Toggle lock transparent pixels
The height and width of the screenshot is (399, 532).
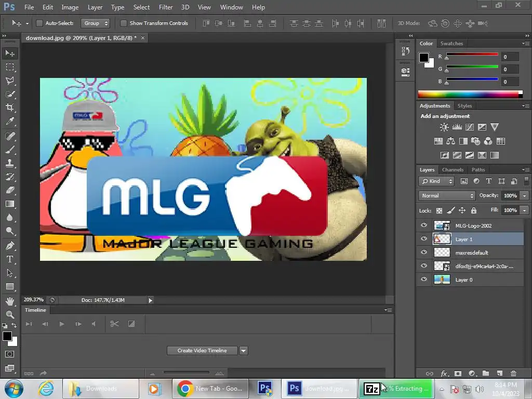[439, 211]
